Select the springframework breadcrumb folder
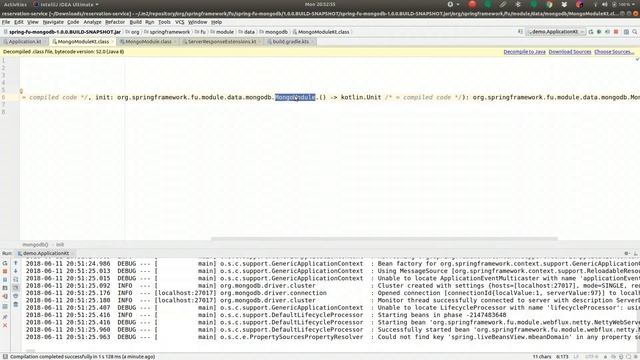640x360 pixels. [x=167, y=32]
